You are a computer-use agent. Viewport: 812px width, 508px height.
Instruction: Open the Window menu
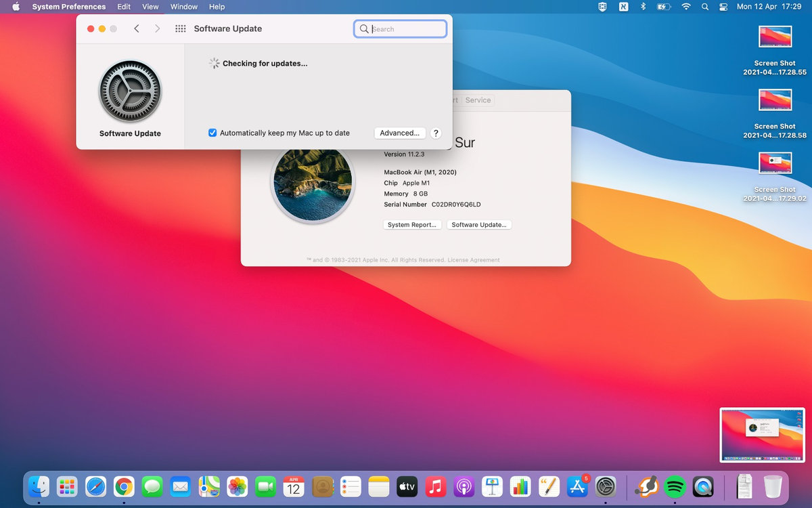pyautogui.click(x=184, y=7)
